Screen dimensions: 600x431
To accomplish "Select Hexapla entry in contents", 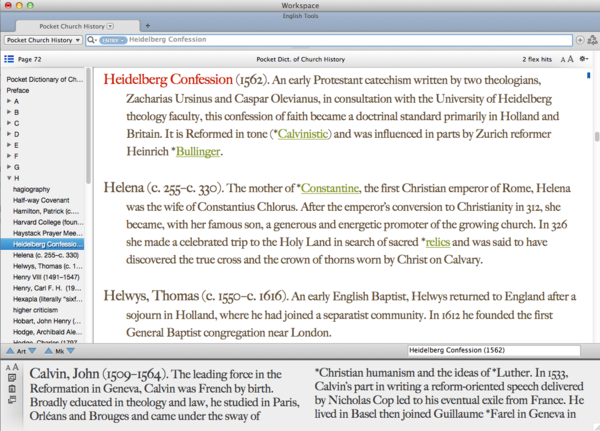I will click(47, 299).
